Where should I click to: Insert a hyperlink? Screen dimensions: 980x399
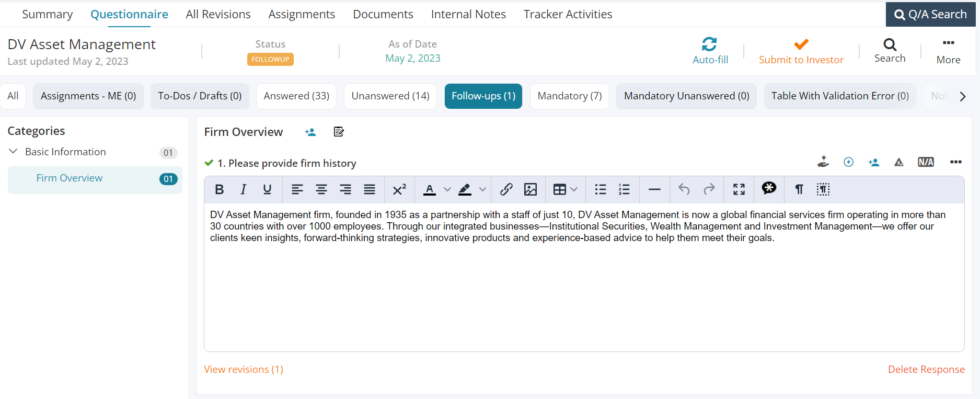(506, 189)
